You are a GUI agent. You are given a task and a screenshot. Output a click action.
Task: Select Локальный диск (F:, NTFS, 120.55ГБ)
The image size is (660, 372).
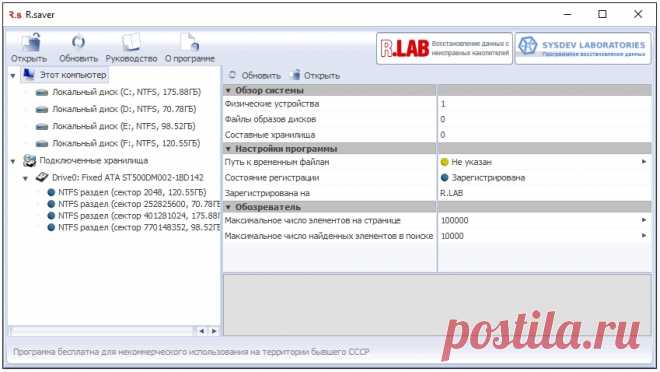(x=126, y=143)
